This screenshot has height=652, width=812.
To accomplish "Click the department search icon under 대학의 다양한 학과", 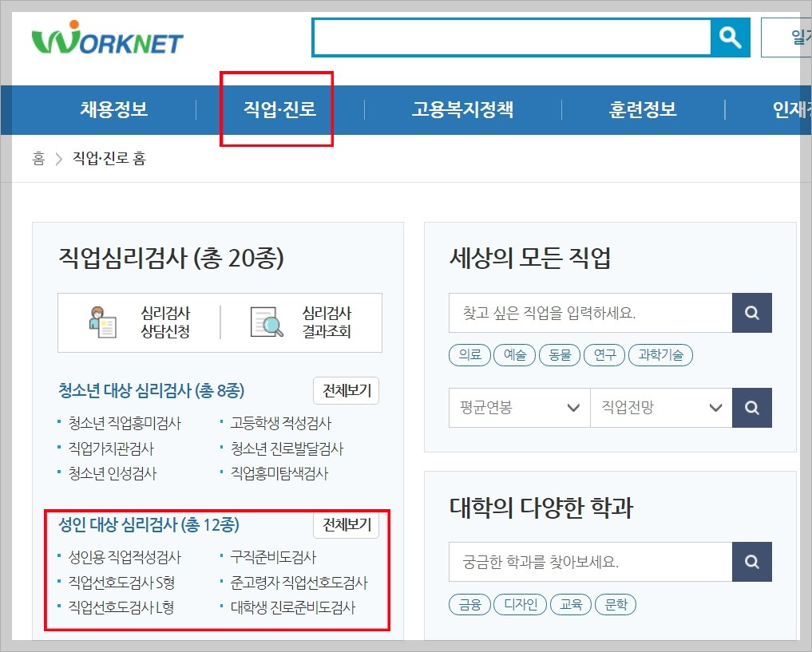I will click(x=751, y=562).
